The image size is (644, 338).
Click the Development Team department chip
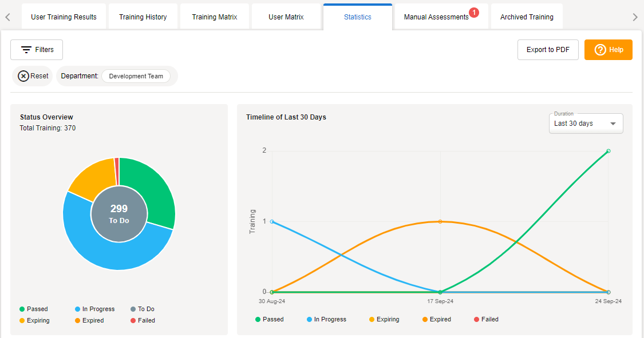point(136,76)
